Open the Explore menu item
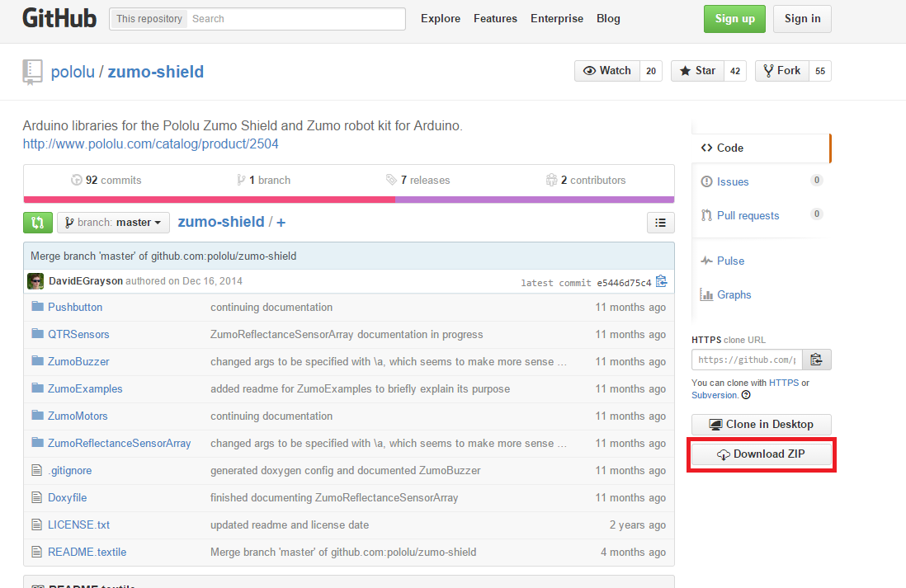Image resolution: width=906 pixels, height=588 pixels. click(x=441, y=18)
